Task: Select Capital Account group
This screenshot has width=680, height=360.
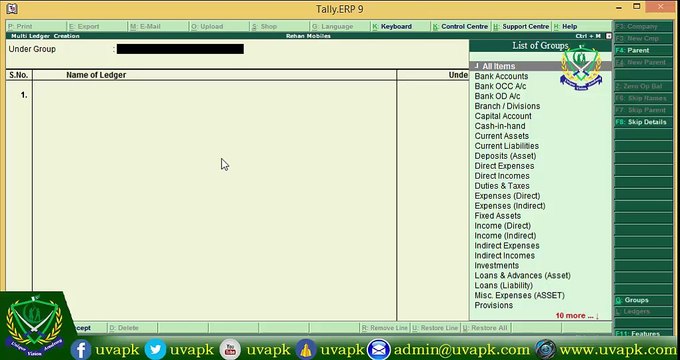Action: point(503,116)
